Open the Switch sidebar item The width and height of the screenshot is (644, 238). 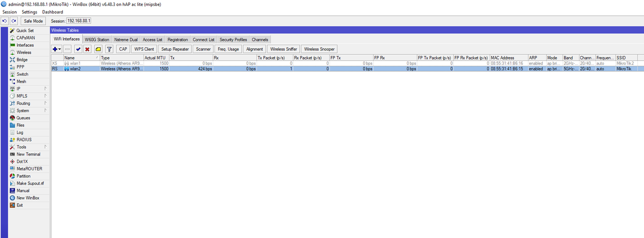(22, 74)
